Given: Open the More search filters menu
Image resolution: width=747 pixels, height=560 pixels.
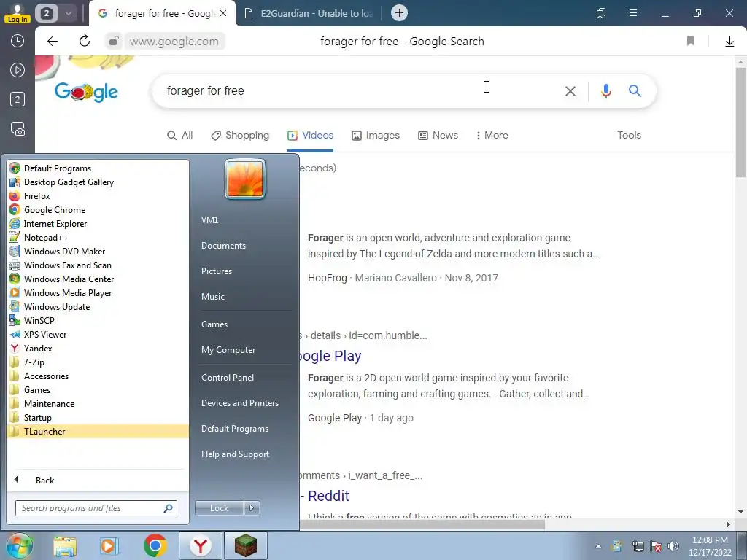Looking at the screenshot, I should pyautogui.click(x=492, y=135).
